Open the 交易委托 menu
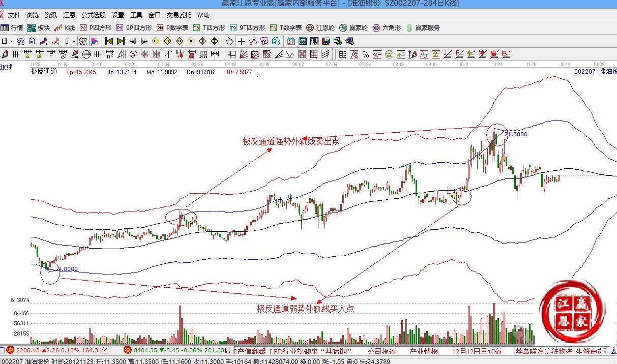The height and width of the screenshot is (364, 617). 179,15
